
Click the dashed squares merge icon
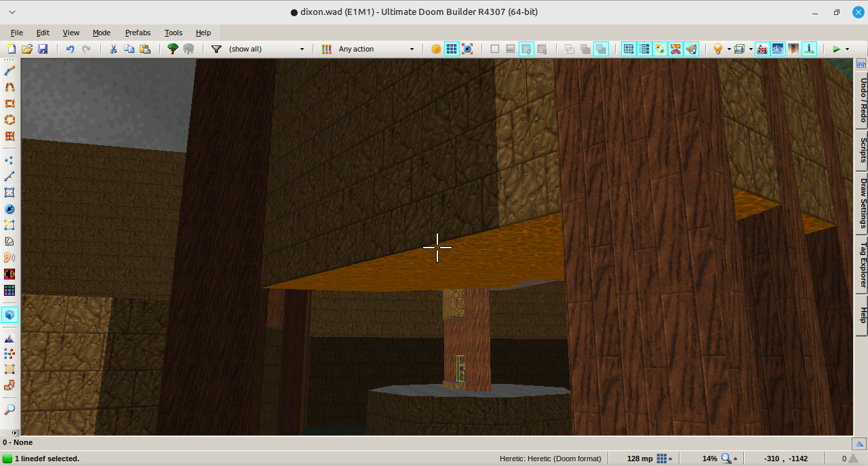(x=569, y=49)
